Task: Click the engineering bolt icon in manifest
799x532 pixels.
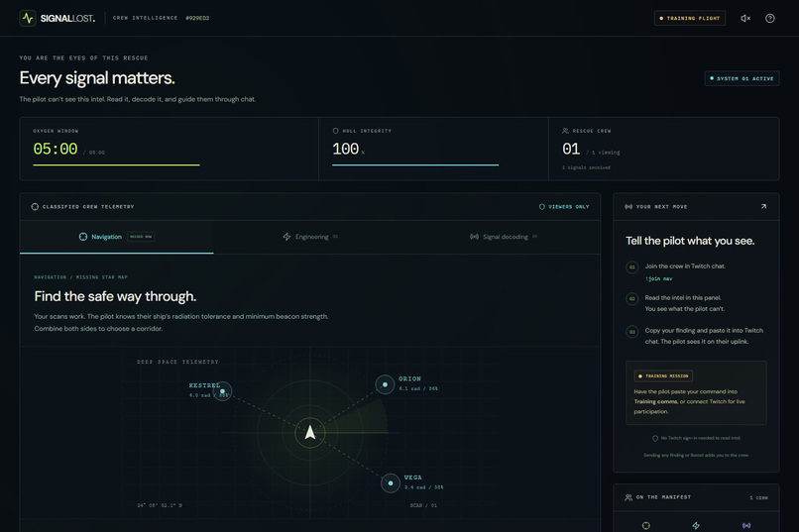Action: [x=696, y=525]
